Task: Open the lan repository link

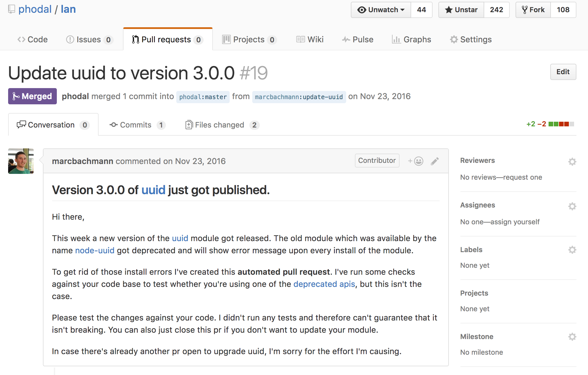Action: tap(68, 9)
